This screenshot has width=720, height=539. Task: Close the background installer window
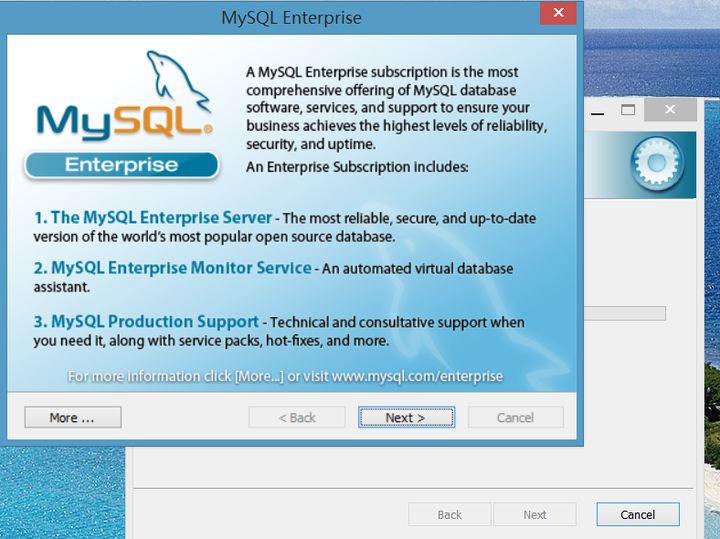[670, 110]
